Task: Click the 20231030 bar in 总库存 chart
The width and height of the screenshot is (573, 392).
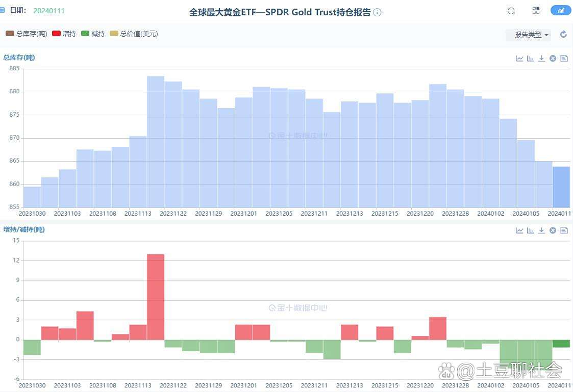Action: coord(32,197)
